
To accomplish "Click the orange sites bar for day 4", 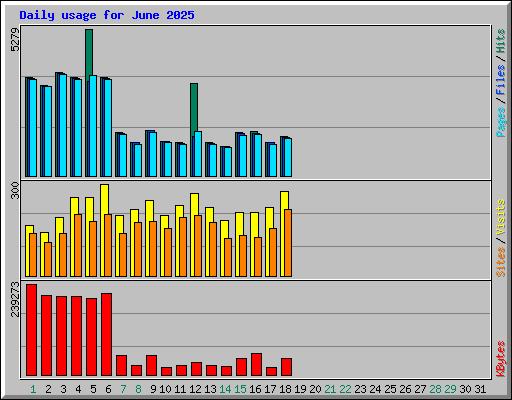I will click(x=78, y=245).
